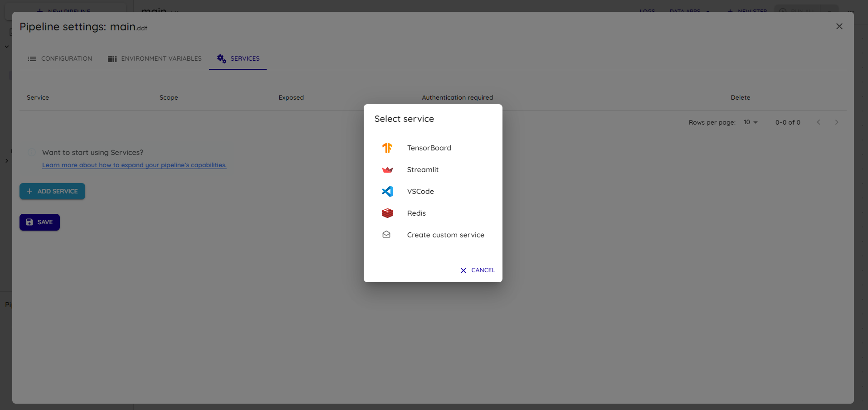This screenshot has height=410, width=868.
Task: Click the Exposed column header
Action: point(291,97)
